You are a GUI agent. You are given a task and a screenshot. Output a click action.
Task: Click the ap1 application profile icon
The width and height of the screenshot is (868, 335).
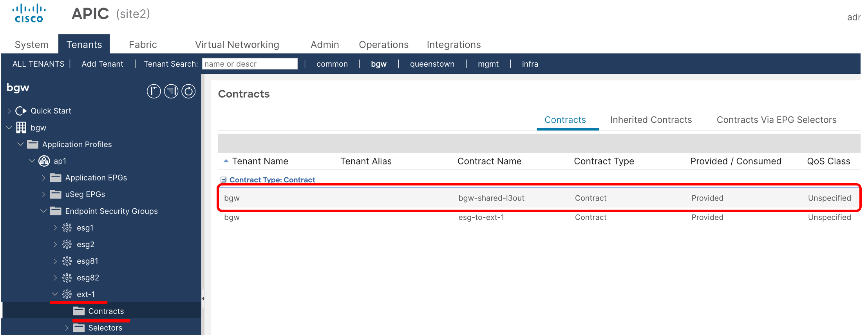(44, 161)
